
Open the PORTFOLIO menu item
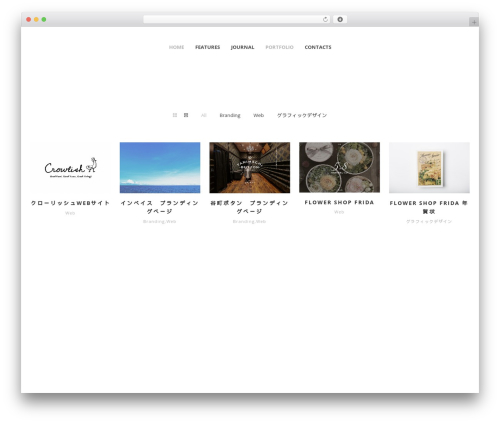click(x=279, y=47)
